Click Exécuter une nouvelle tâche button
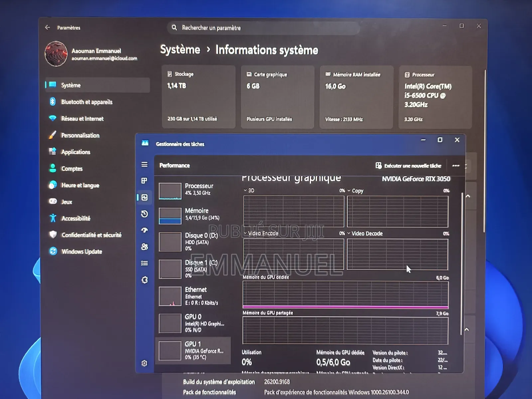 [x=408, y=166]
